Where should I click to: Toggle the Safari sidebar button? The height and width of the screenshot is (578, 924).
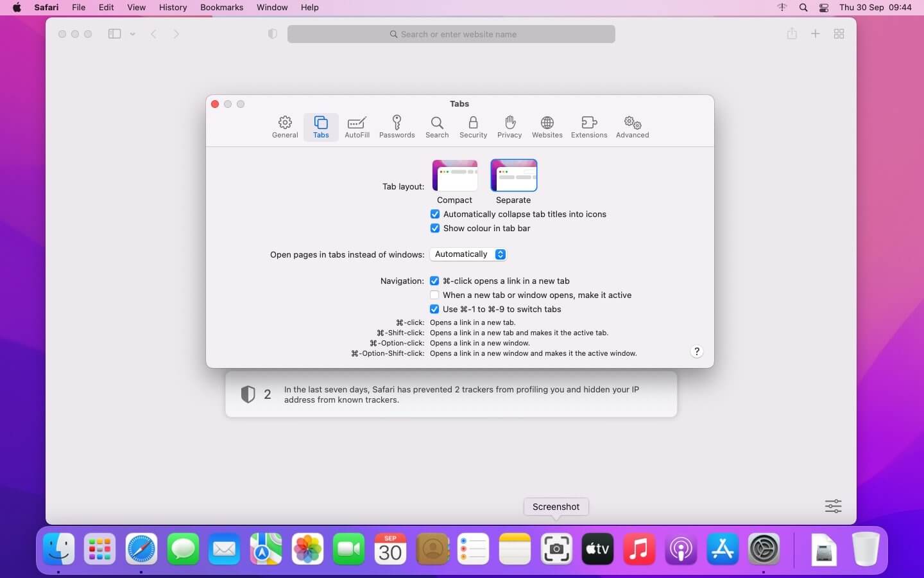[x=115, y=34]
